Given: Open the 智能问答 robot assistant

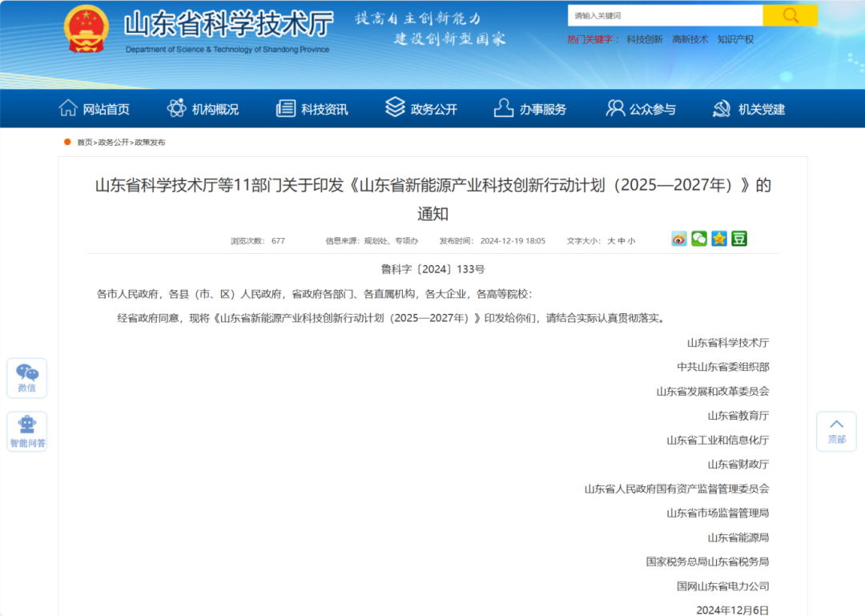Looking at the screenshot, I should [x=27, y=432].
